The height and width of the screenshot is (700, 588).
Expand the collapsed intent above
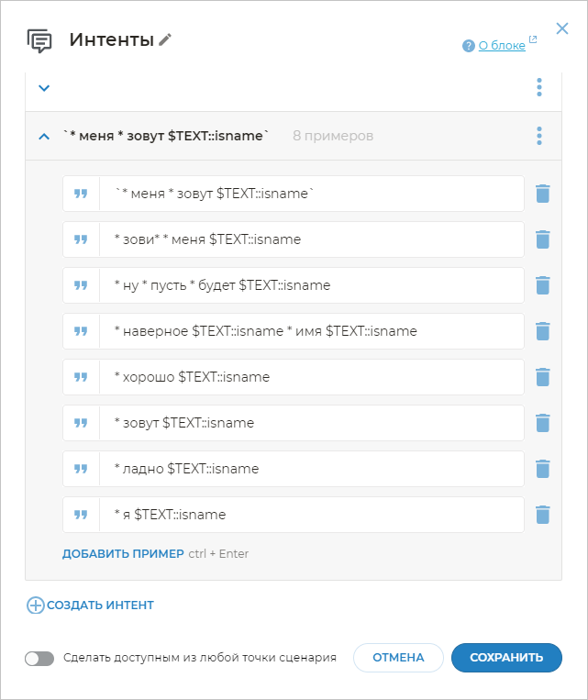pyautogui.click(x=44, y=88)
